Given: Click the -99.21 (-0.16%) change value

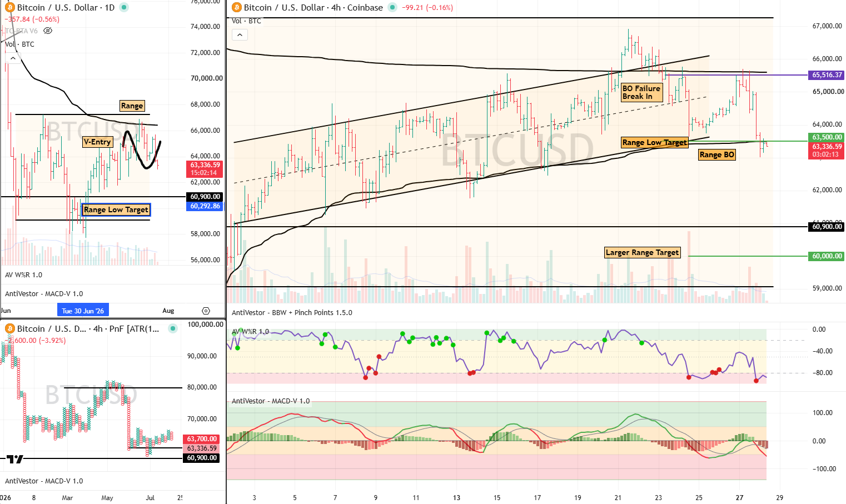Looking at the screenshot, I should tap(427, 7).
